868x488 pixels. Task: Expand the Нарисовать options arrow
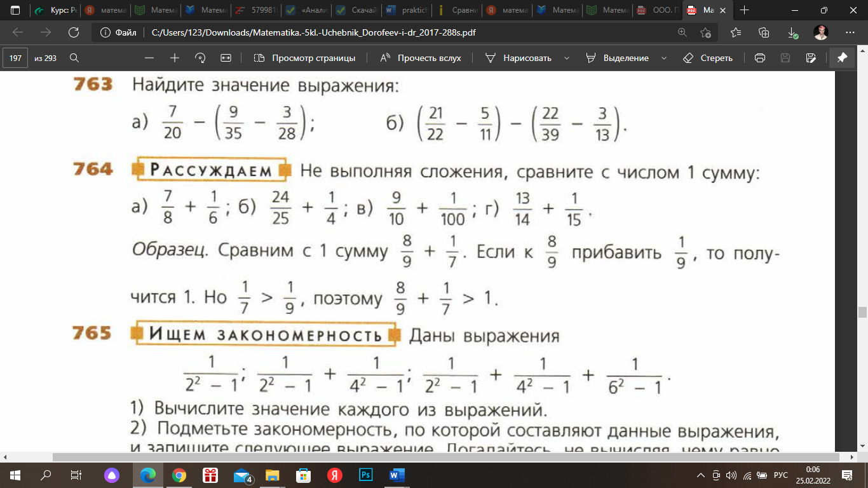click(566, 58)
